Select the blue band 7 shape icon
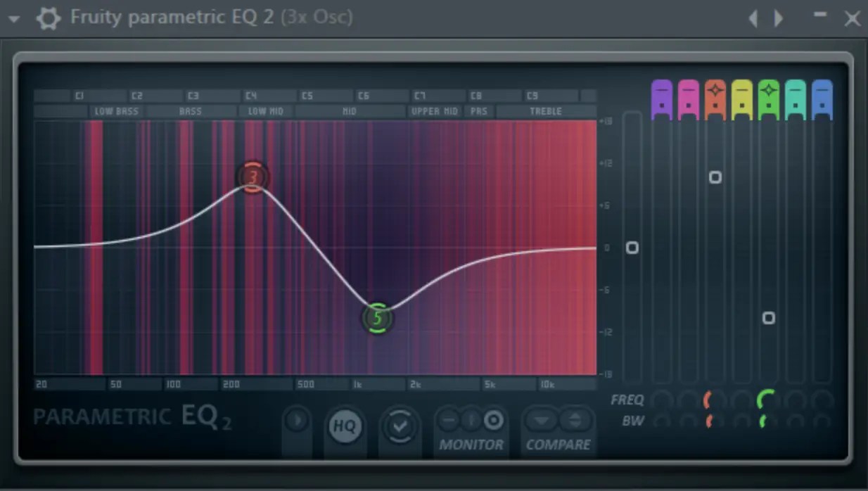The height and width of the screenshot is (491, 868). (x=822, y=98)
